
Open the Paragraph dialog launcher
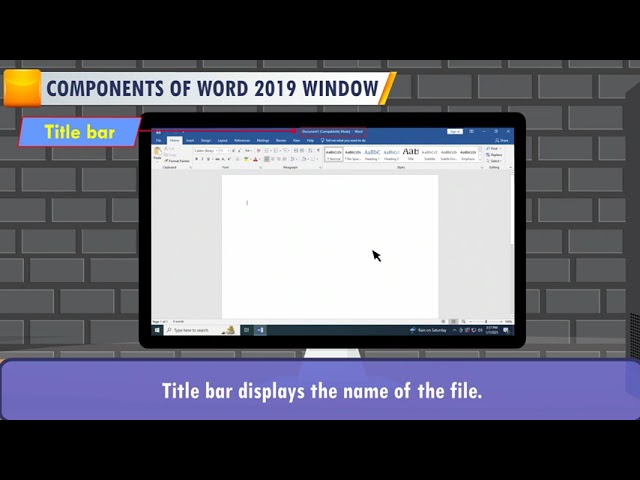(x=321, y=168)
